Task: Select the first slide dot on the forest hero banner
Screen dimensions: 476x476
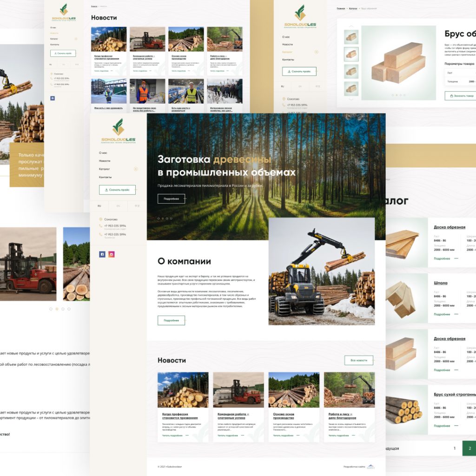Action: (159, 218)
